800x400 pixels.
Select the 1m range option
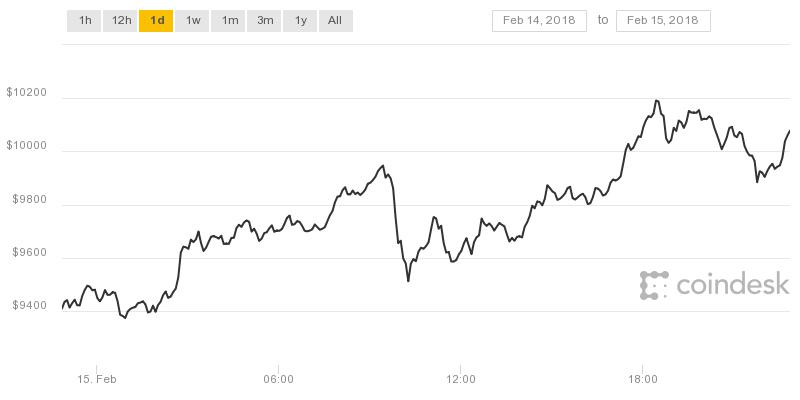(229, 21)
